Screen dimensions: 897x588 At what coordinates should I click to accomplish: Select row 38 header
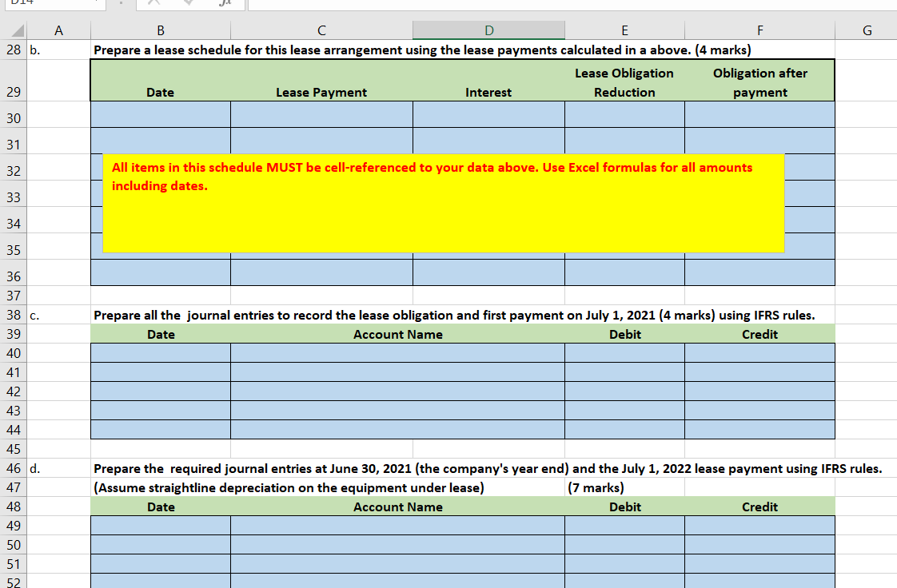[x=14, y=315]
